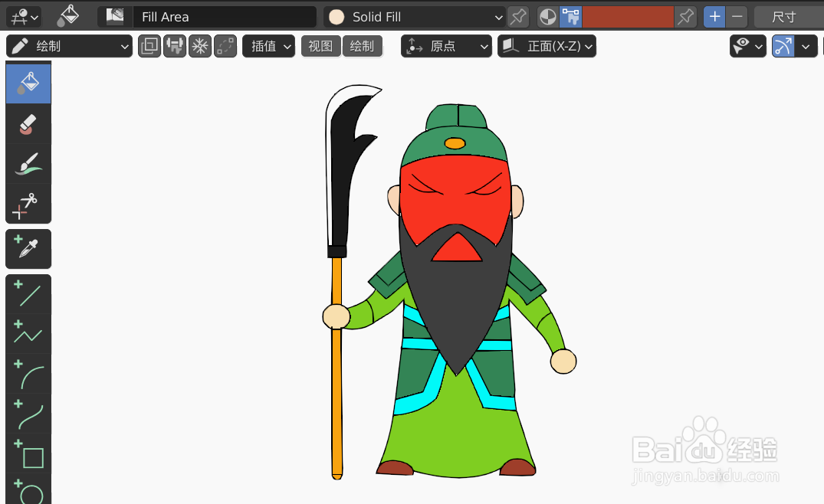The image size is (824, 504).
Task: Switch color mode to Material
Action: (x=548, y=17)
